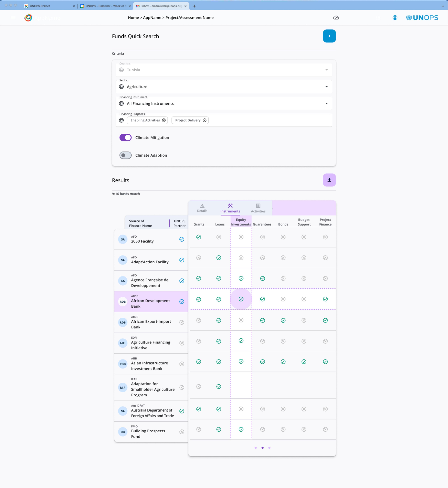Select the African Development Bank row

point(151,301)
